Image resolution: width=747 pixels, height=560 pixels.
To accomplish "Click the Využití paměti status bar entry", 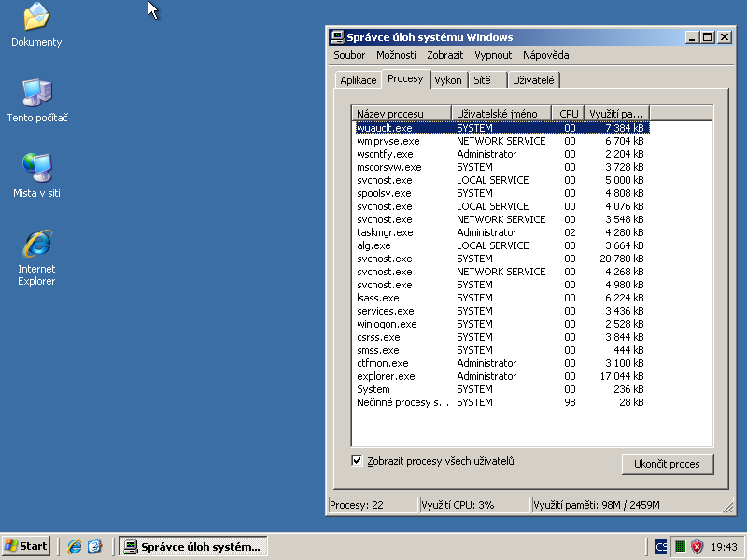I will point(632,505).
